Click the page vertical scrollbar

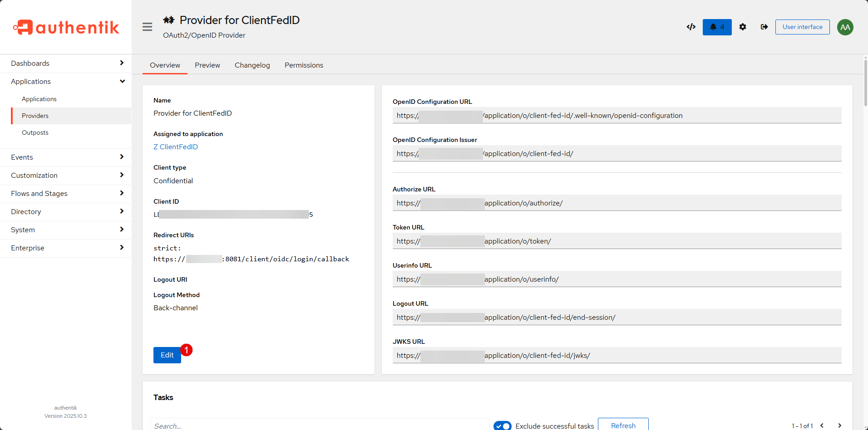point(865,82)
